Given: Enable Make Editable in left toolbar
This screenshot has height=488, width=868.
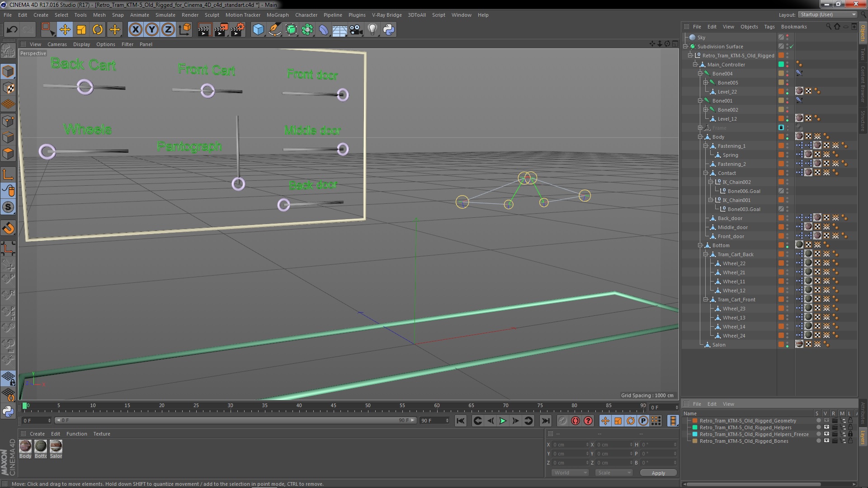Looking at the screenshot, I should click(x=8, y=51).
